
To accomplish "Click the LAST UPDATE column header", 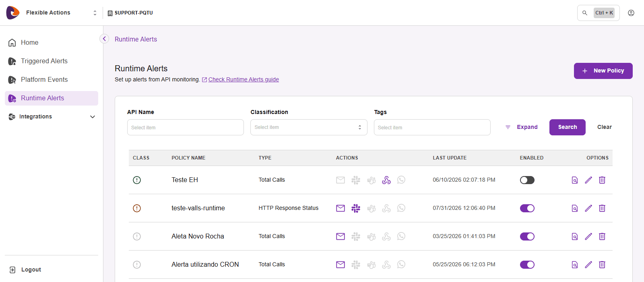I will pyautogui.click(x=450, y=158).
